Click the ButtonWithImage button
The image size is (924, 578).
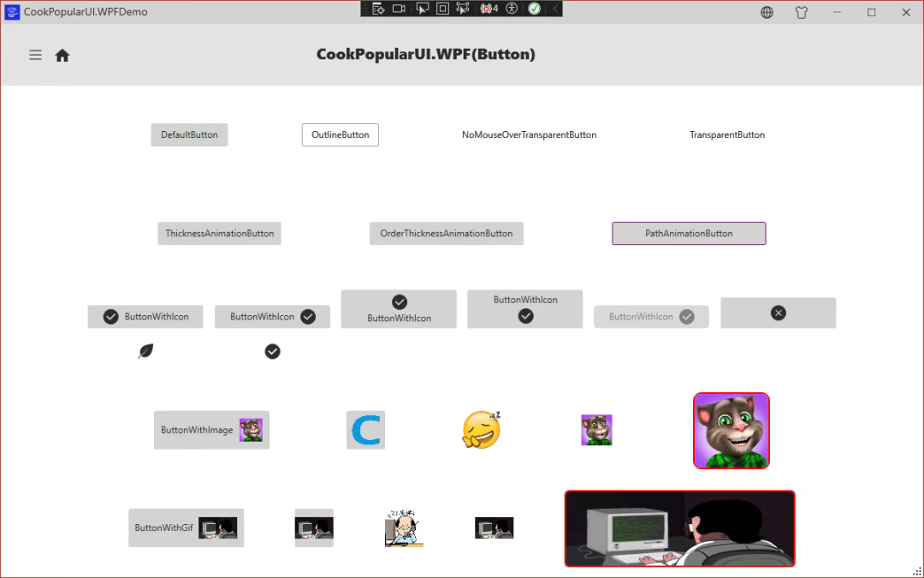(211, 430)
